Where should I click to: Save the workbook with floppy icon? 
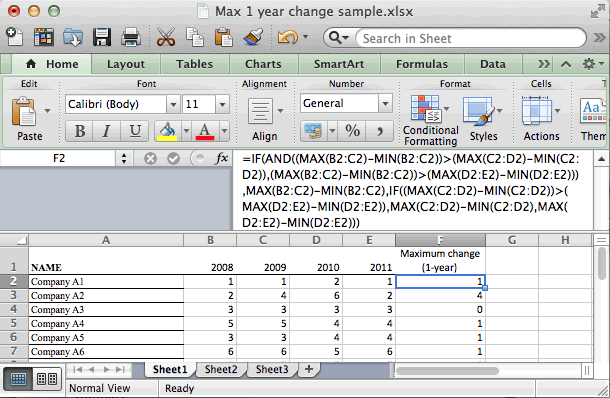102,38
